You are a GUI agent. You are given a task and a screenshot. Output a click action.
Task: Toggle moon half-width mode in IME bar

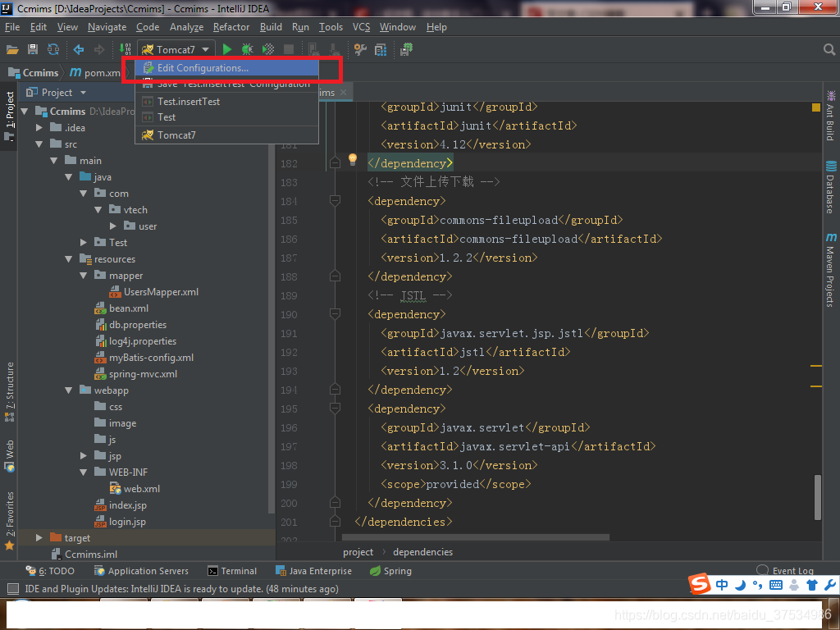coord(741,584)
